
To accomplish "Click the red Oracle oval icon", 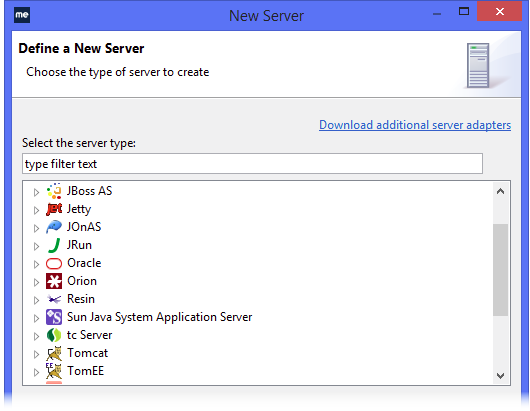I will (x=54, y=263).
